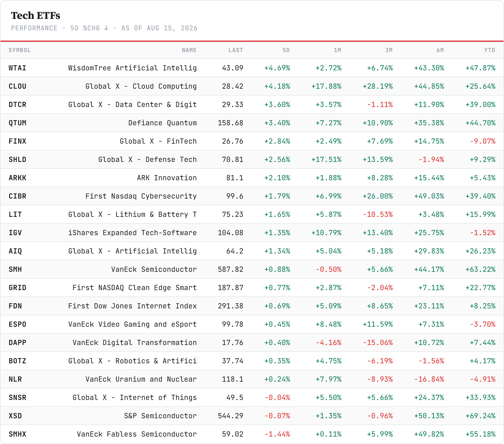Click the +63.22% YTD value for SMH

pyautogui.click(x=481, y=269)
